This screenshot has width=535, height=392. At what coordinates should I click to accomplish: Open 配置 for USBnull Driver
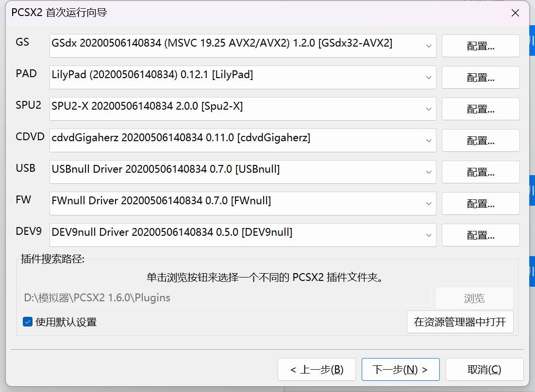coord(481,172)
